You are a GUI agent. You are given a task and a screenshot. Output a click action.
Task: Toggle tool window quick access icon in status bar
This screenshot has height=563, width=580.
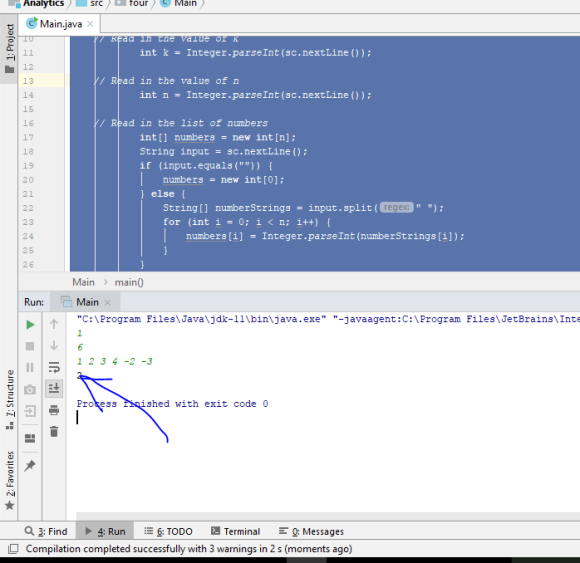click(13, 549)
